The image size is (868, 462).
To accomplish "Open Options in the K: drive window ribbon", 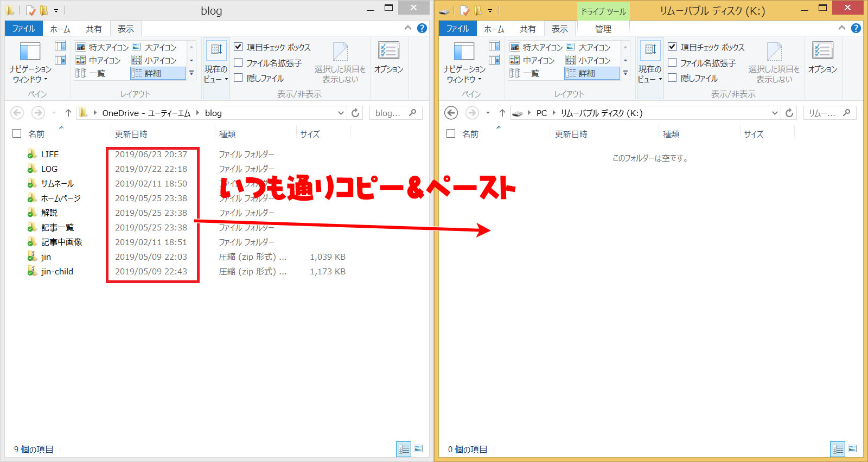I will click(822, 58).
